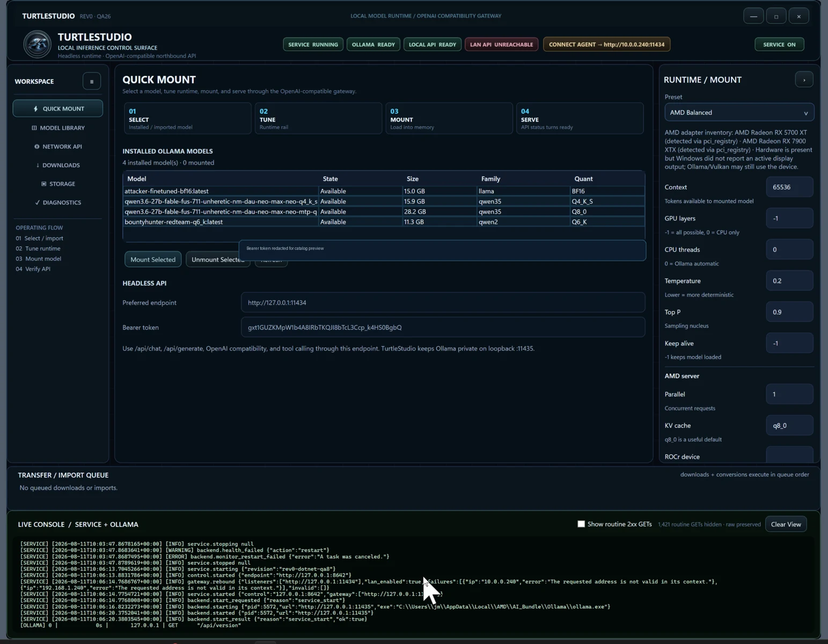
Task: Focus the Preferred endpoint field
Action: point(443,303)
